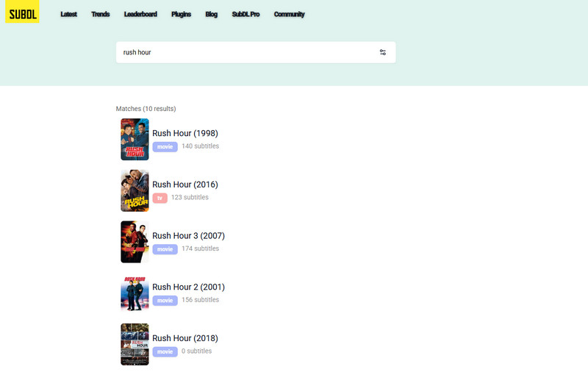Click the SUBDL yellow logo
This screenshot has height=372, width=588.
(22, 12)
